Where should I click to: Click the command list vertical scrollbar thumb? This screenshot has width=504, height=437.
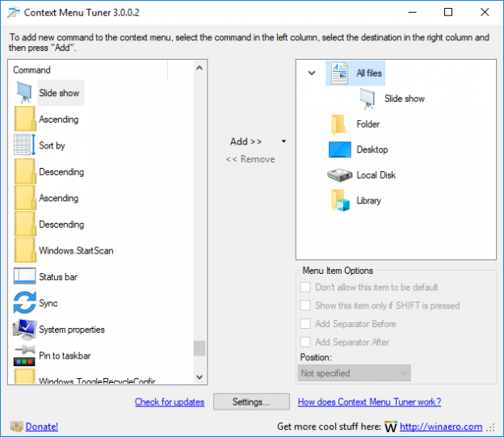(199, 348)
